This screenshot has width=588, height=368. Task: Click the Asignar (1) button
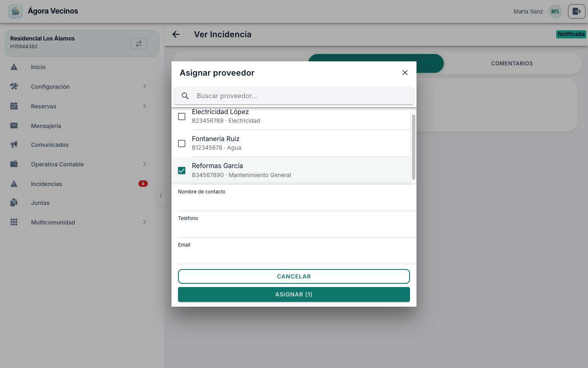coord(294,294)
